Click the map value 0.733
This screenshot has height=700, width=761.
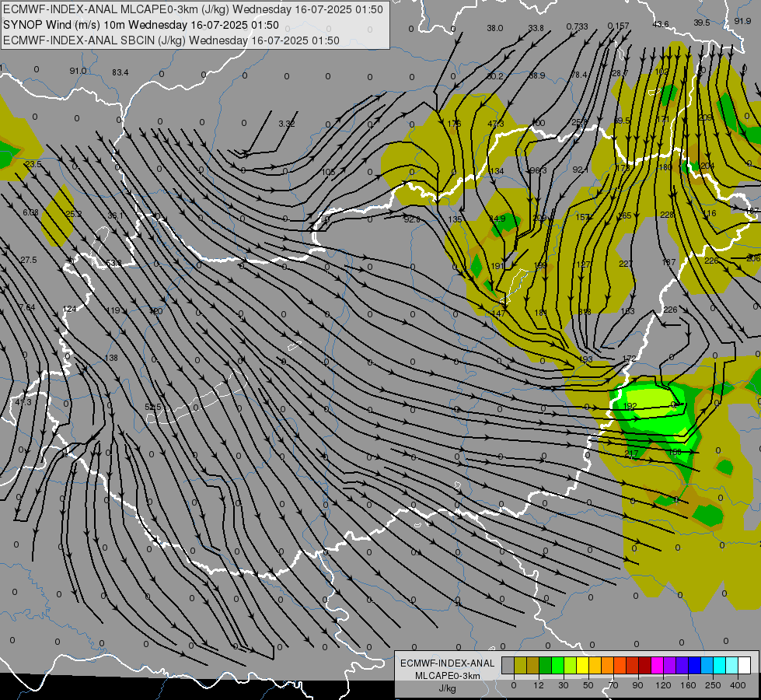pyautogui.click(x=577, y=26)
